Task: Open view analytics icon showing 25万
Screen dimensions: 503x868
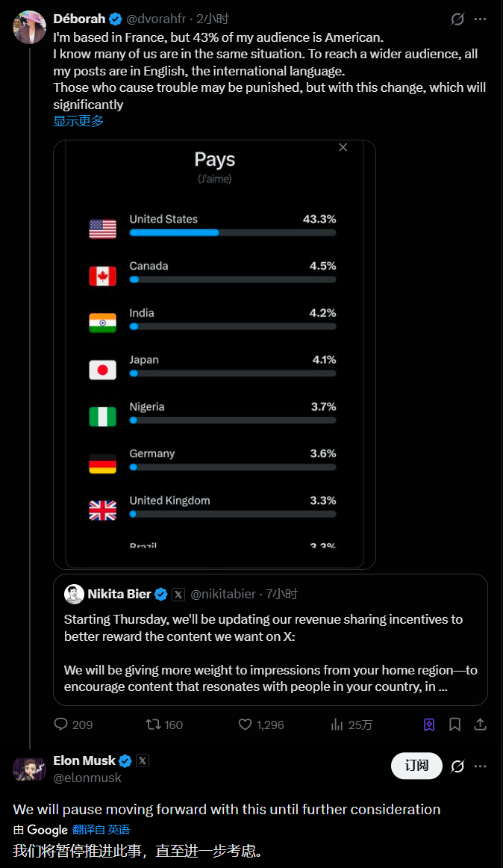Action: pos(337,725)
